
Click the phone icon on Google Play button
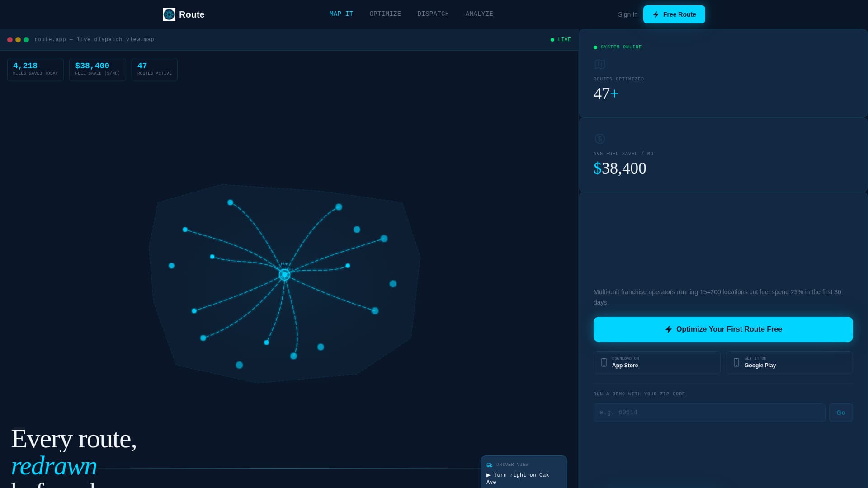point(736,362)
